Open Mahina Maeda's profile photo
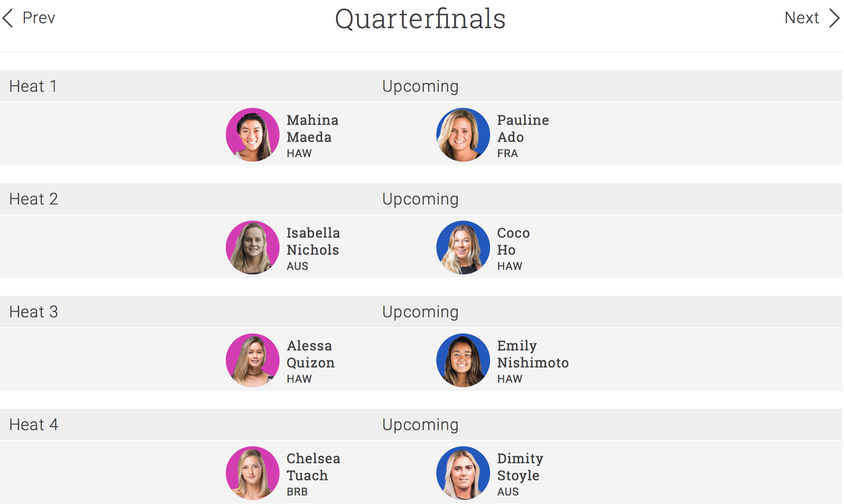This screenshot has height=504, width=844. pos(253,135)
